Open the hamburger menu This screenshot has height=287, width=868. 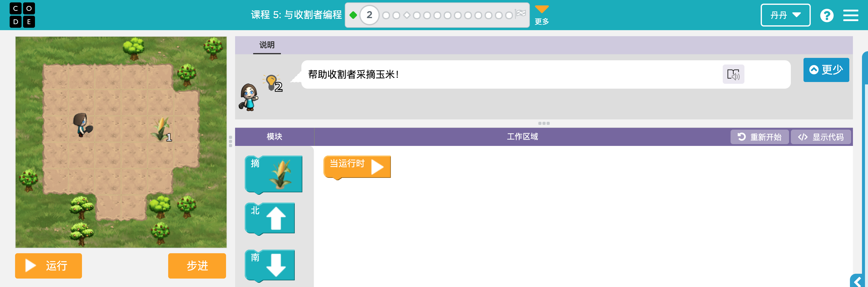point(851,15)
